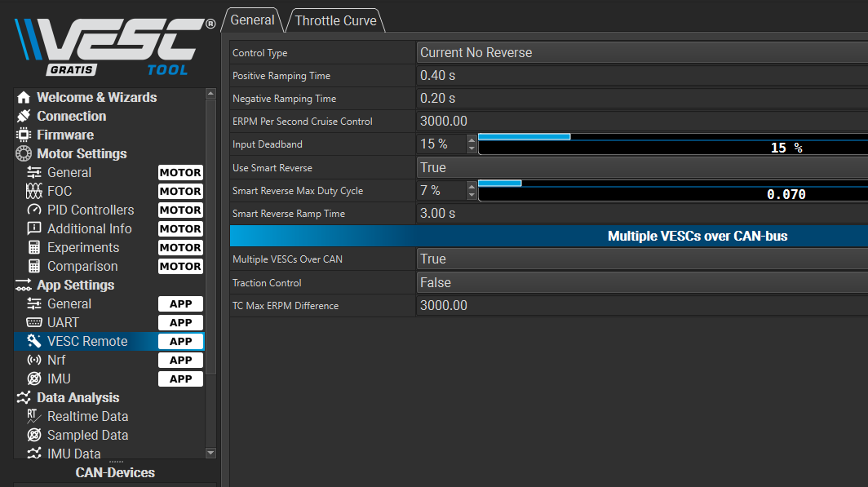Click the UART keyboard icon
The width and height of the screenshot is (868, 487).
click(33, 323)
